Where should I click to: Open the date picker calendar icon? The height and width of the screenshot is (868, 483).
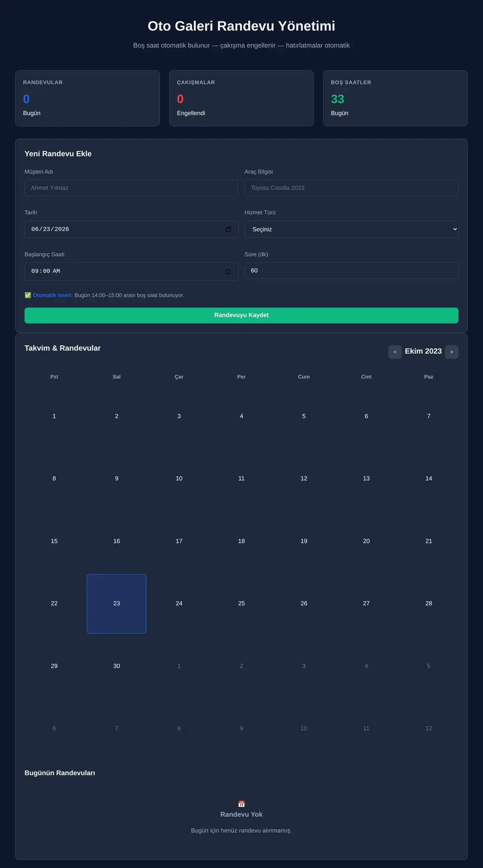228,229
